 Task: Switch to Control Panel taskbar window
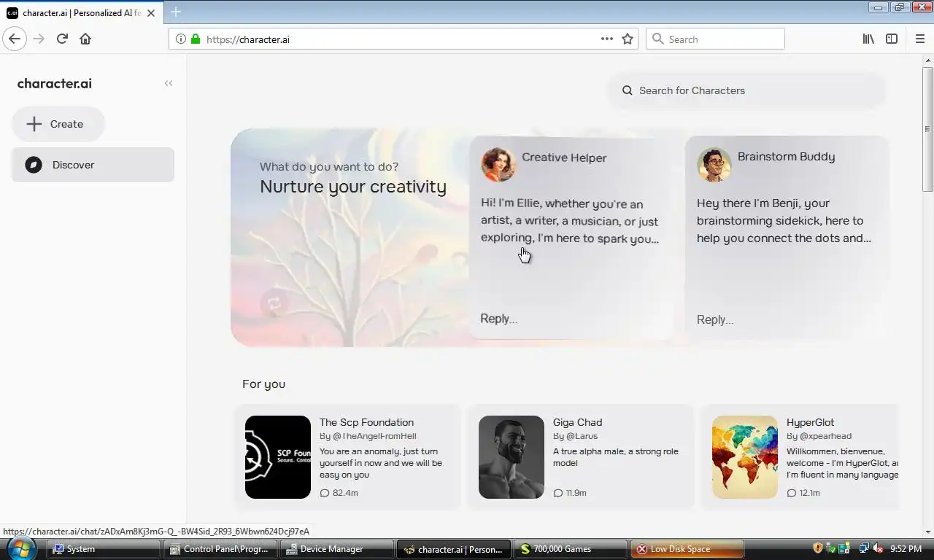coord(220,549)
